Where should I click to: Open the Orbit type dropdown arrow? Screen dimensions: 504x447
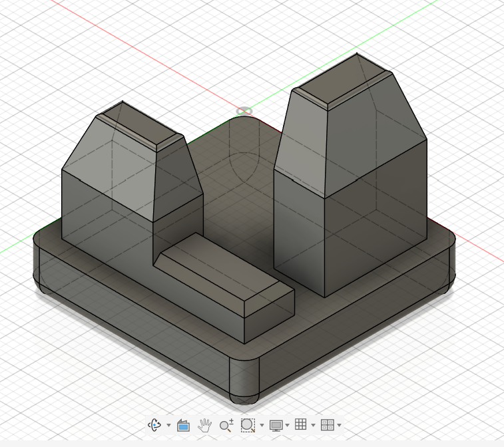click(x=168, y=426)
